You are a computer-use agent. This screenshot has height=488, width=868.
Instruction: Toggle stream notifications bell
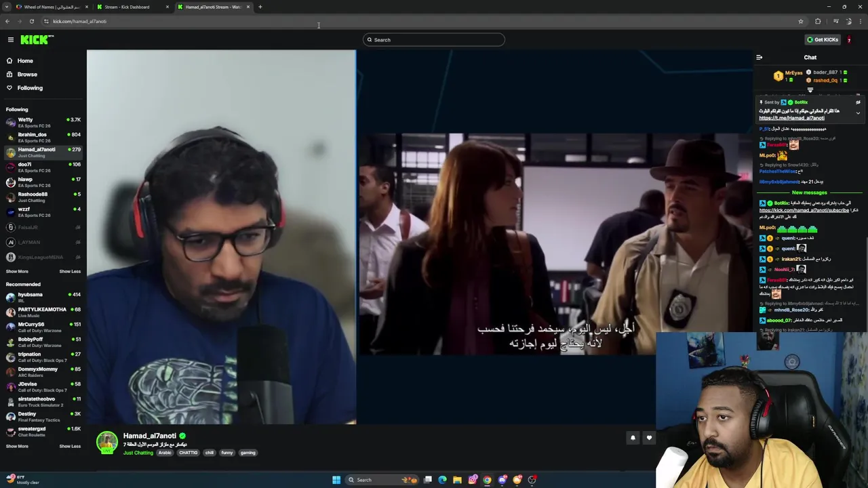[633, 438]
